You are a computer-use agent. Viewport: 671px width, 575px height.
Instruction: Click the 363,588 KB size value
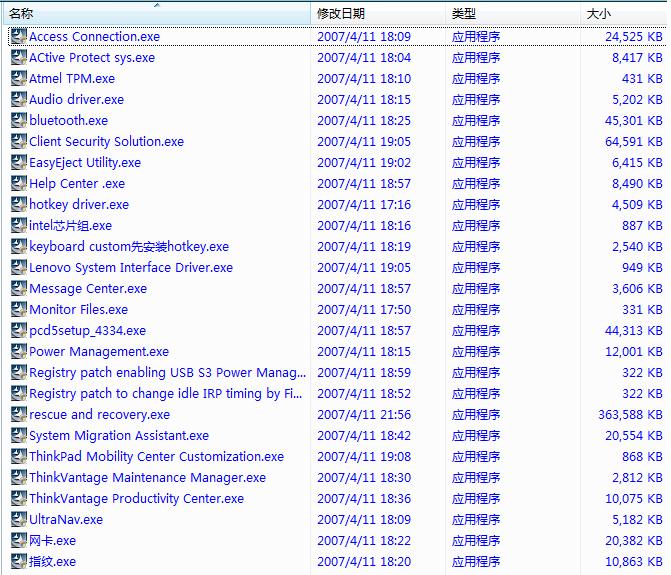pyautogui.click(x=630, y=415)
